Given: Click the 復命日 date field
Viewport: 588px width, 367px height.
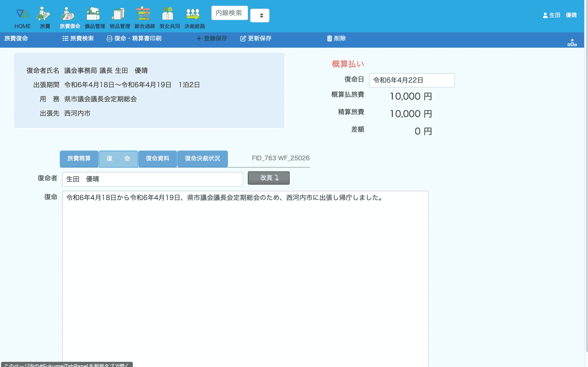Looking at the screenshot, I should (412, 80).
